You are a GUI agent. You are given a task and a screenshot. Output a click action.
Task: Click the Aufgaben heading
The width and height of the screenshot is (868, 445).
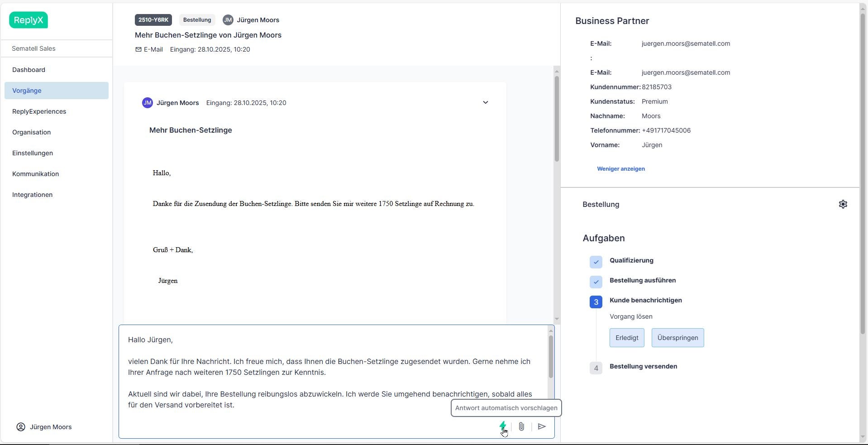coord(604,238)
